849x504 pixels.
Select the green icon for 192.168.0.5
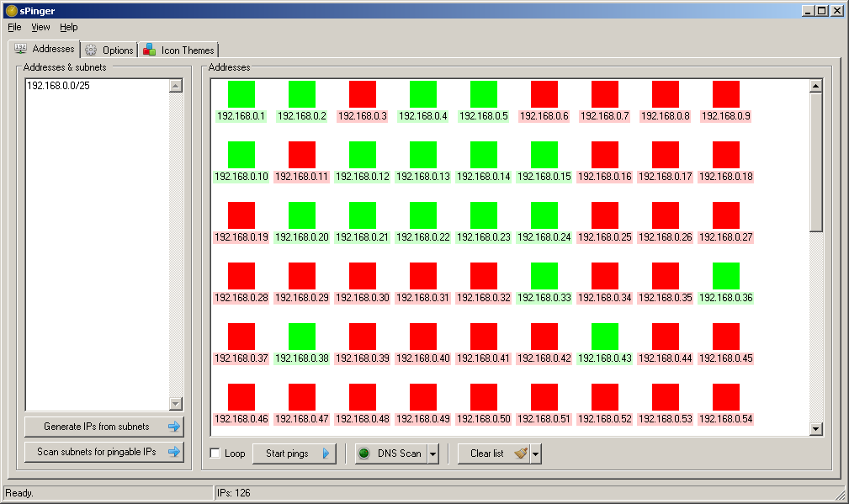pyautogui.click(x=484, y=94)
